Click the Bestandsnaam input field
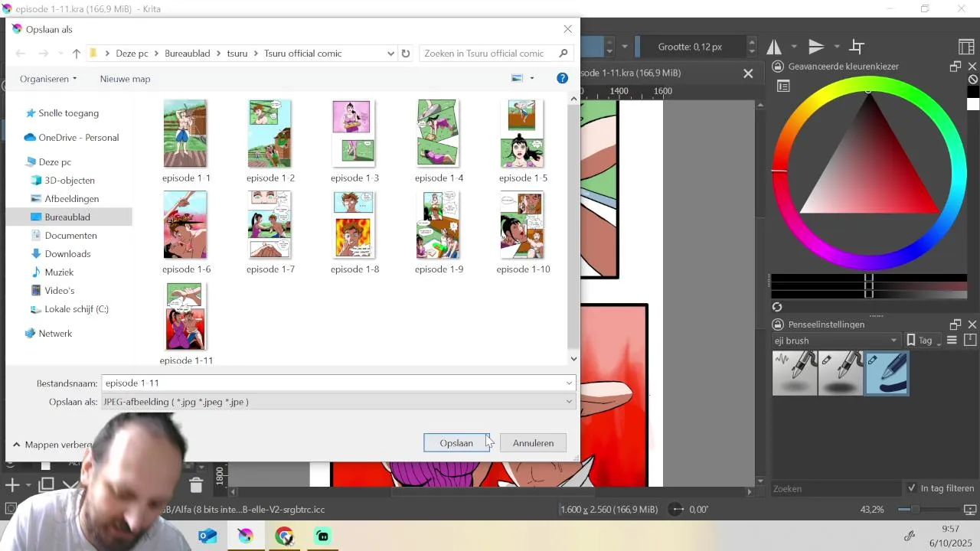Viewport: 980px width, 551px height. pos(332,383)
